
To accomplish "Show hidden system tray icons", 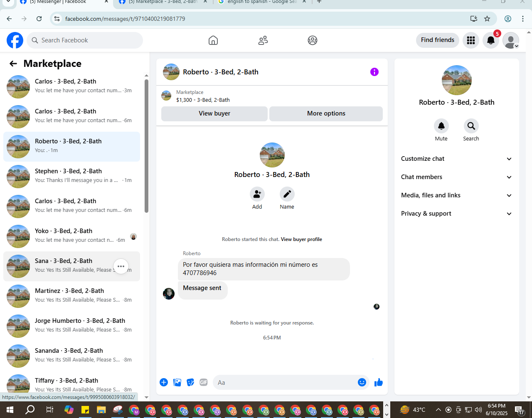I will click(x=438, y=410).
